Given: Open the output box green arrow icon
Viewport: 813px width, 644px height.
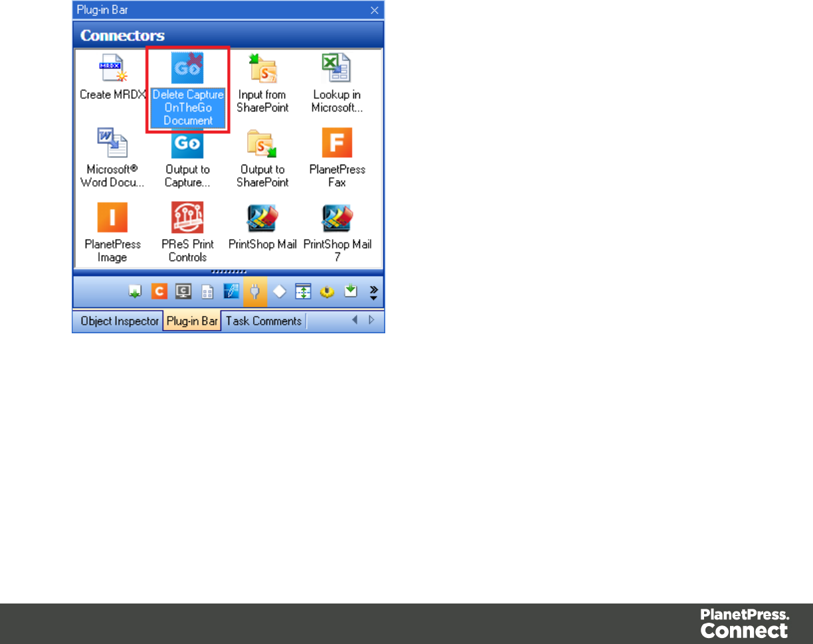Looking at the screenshot, I should point(351,292).
